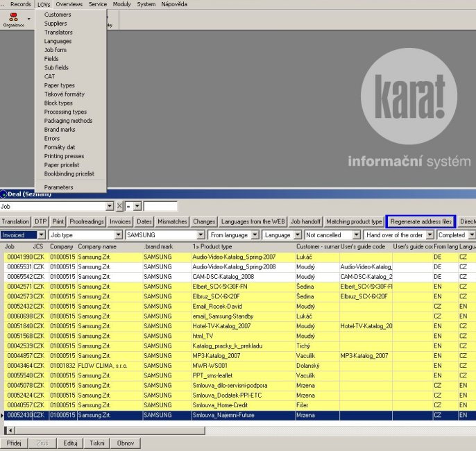Click Languages from the WEB button

tap(253, 221)
